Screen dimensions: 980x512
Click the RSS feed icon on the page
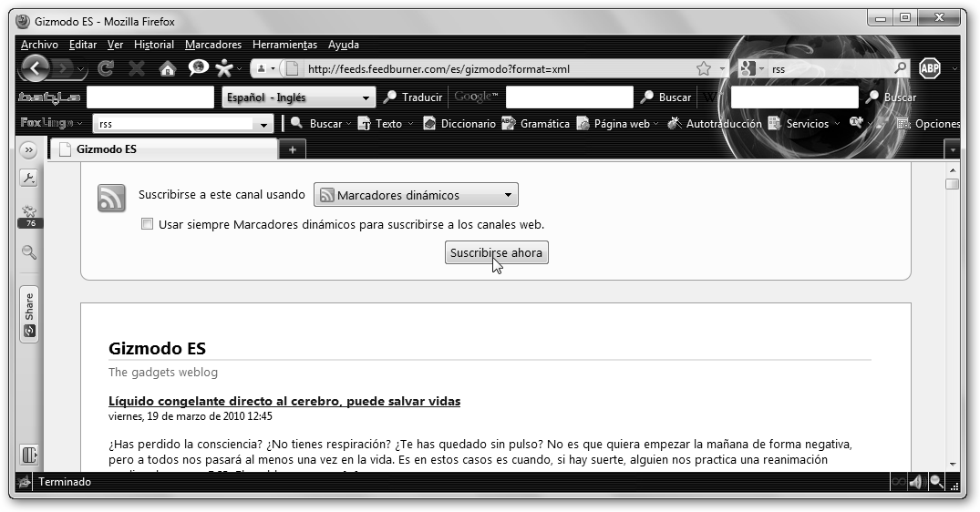tap(111, 198)
